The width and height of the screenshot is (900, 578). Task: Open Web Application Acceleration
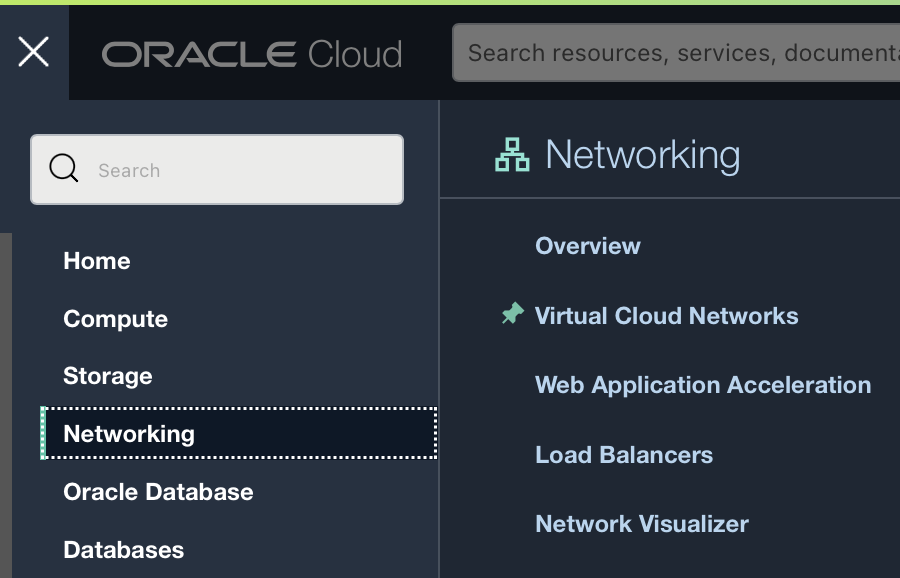click(703, 384)
